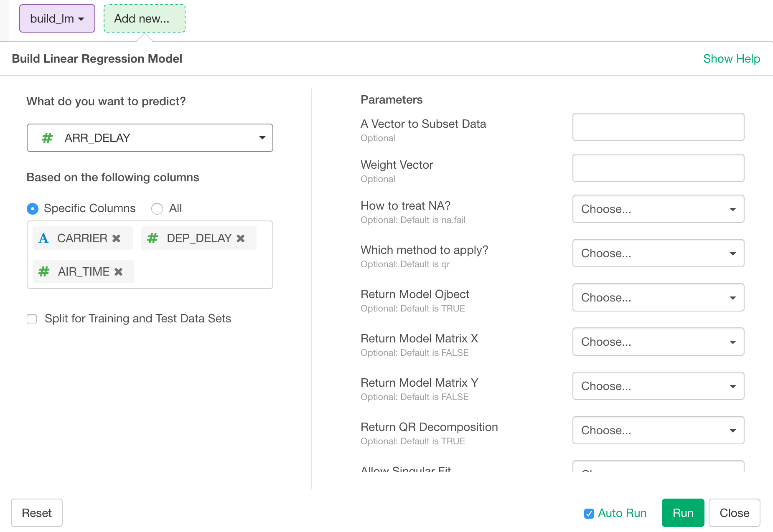The width and height of the screenshot is (773, 532).
Task: Click the numeric type icon next to ARR_DELAY
Action: pos(47,138)
